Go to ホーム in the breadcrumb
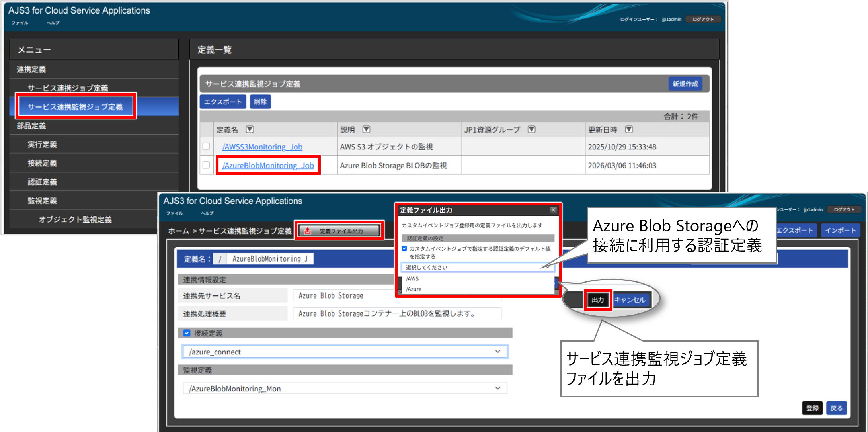 [178, 231]
